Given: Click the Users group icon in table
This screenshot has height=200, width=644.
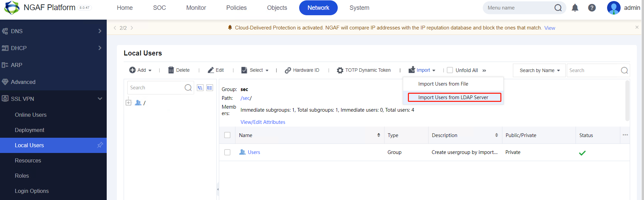Looking at the screenshot, I should click(x=242, y=152).
